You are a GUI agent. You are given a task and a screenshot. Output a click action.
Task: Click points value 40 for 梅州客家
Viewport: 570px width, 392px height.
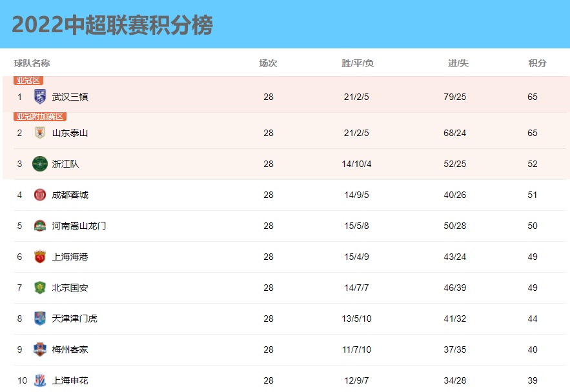pos(533,349)
